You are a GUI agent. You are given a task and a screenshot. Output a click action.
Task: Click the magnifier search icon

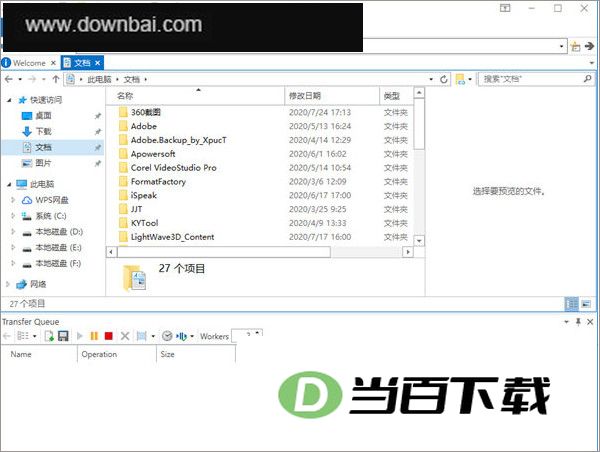pyautogui.click(x=587, y=79)
